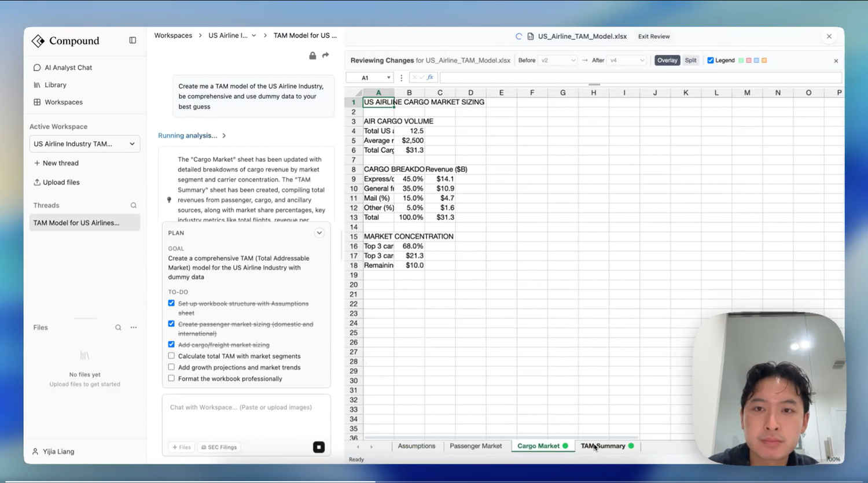The height and width of the screenshot is (483, 868).
Task: Close the review bar with X
Action: click(836, 61)
